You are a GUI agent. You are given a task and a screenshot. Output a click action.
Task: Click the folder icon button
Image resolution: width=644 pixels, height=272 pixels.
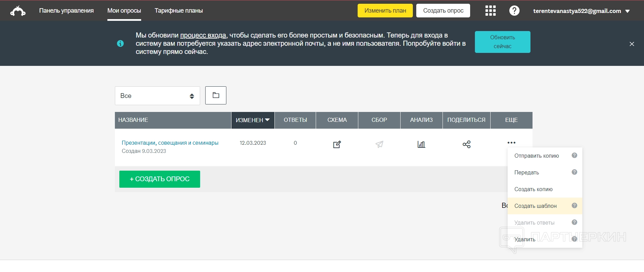215,95
